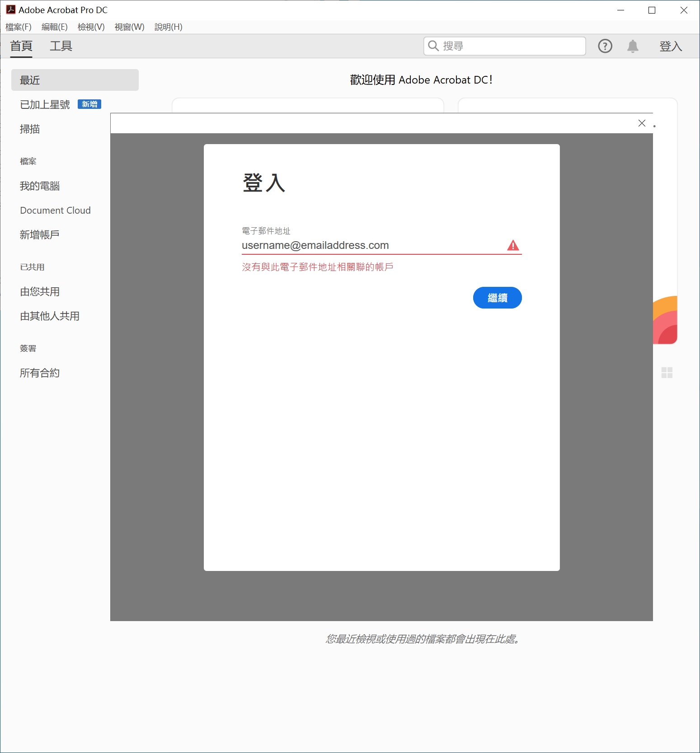Click the 登入 dialog heading
Viewport: 700px width, 753px height.
tap(264, 183)
